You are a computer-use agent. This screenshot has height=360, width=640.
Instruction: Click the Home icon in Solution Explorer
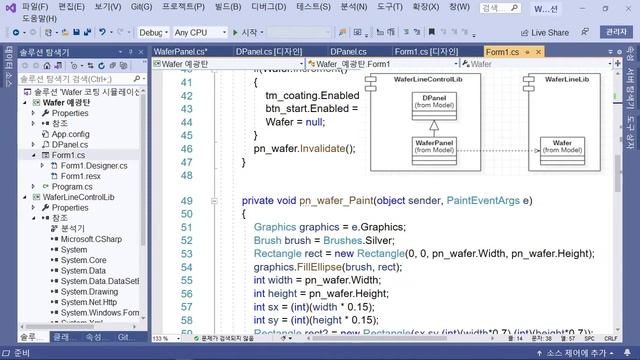coord(47,65)
